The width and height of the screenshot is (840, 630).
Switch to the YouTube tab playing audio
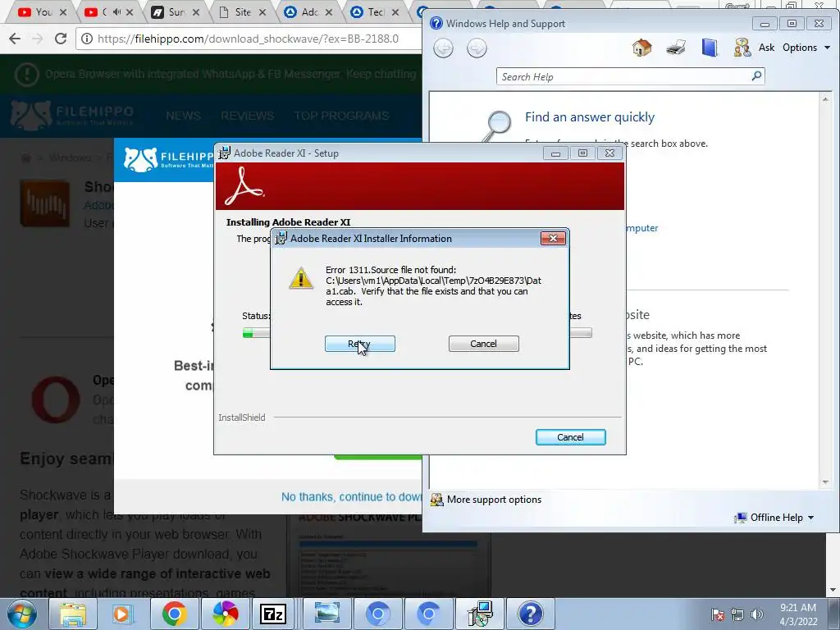(109, 12)
